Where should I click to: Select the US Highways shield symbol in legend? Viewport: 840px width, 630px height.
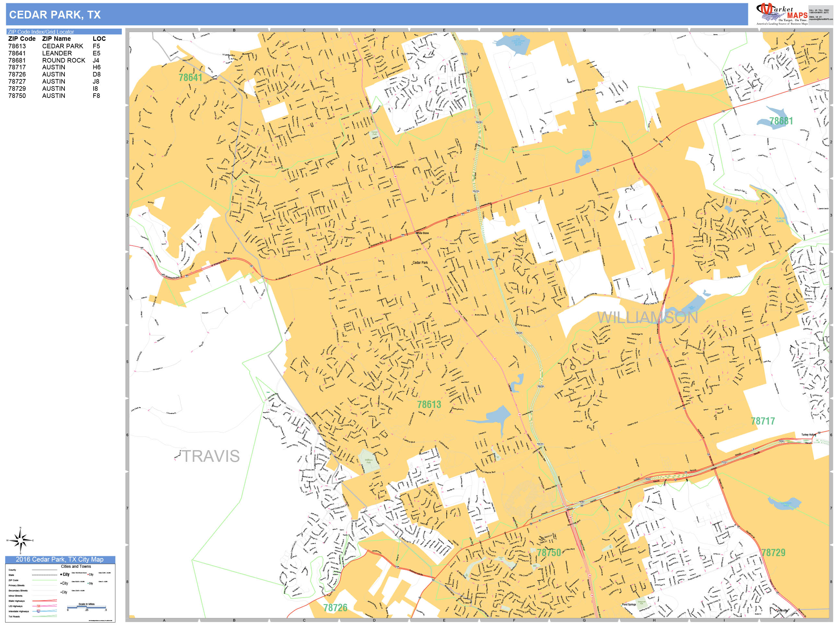click(x=38, y=606)
